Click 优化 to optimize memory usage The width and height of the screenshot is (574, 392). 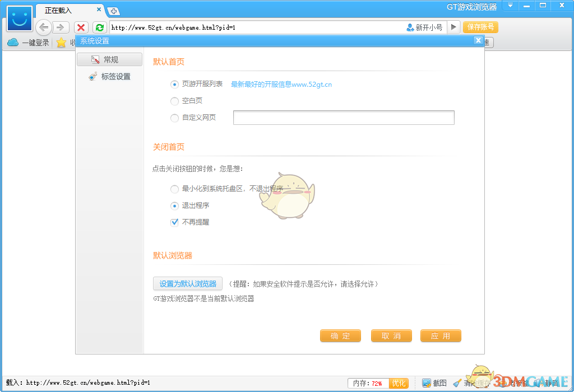point(398,384)
